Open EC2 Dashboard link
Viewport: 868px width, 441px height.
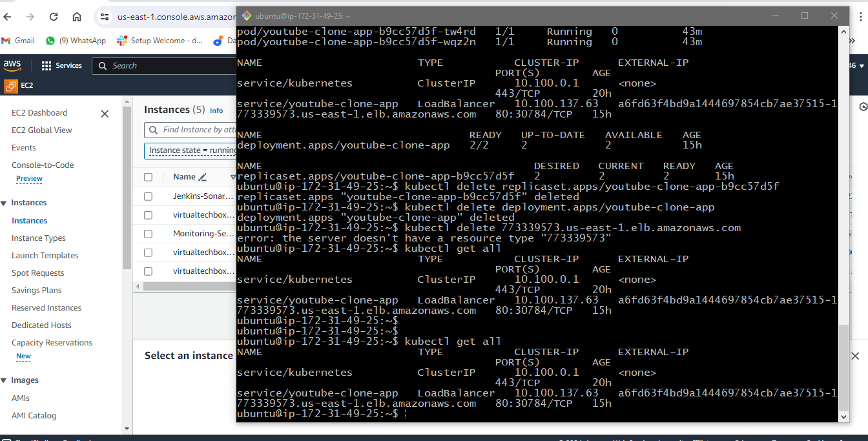[x=39, y=113]
